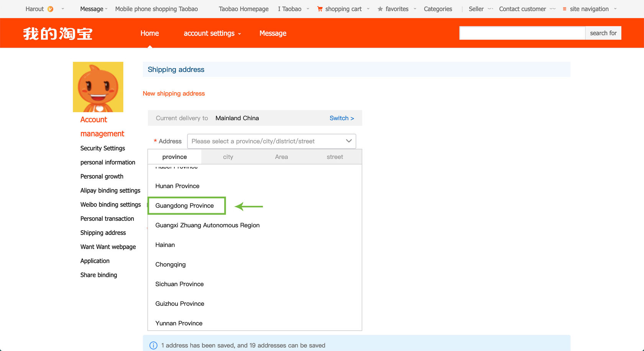
Task: Open the address province/city selector dropdown
Action: (x=271, y=141)
